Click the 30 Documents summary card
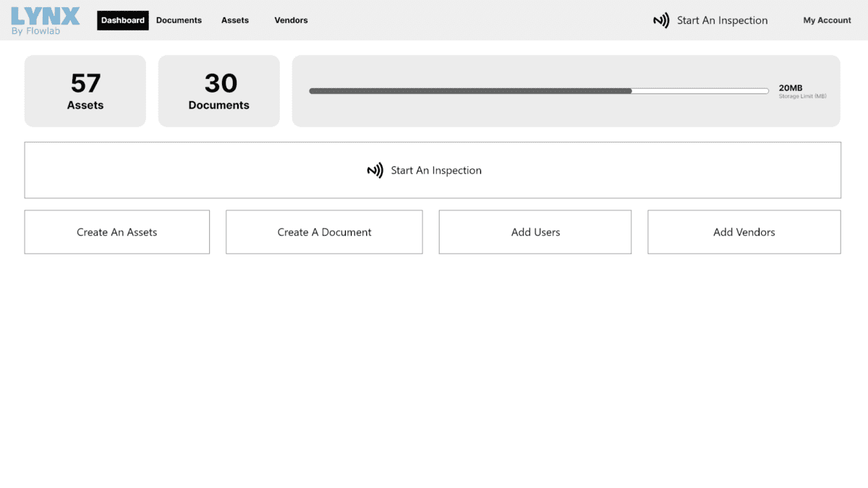 pyautogui.click(x=219, y=91)
